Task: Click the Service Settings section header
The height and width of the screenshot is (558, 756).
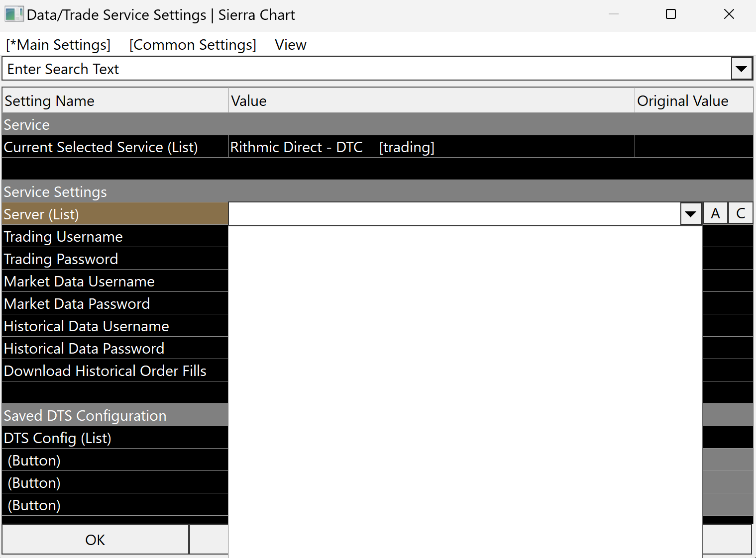Action: coord(377,191)
